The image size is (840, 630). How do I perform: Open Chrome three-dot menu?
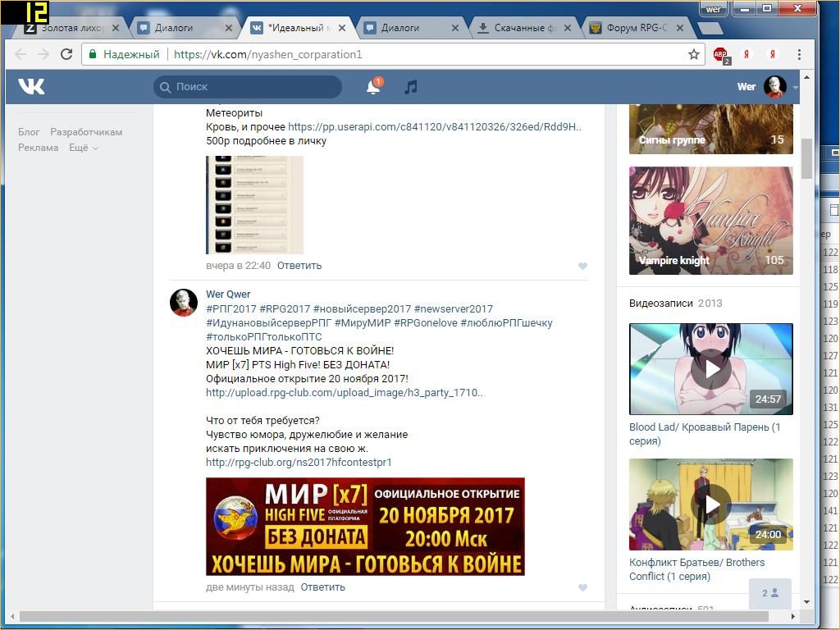click(799, 54)
